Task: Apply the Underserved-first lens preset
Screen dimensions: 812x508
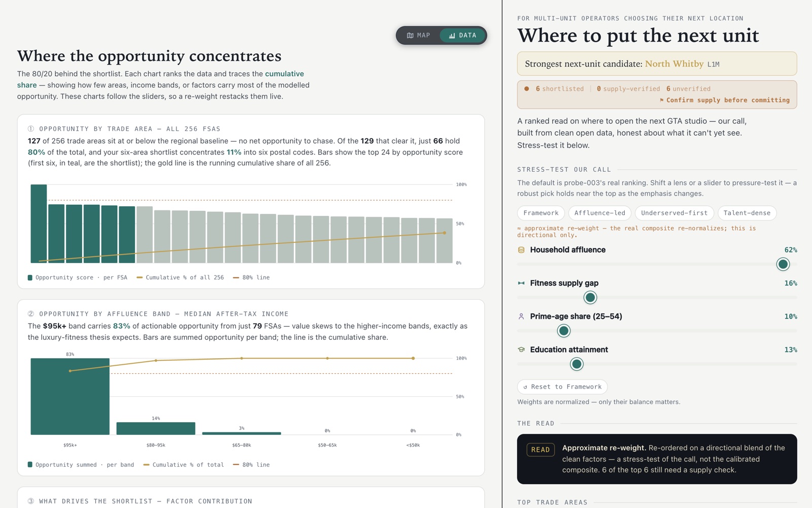Action: point(674,213)
